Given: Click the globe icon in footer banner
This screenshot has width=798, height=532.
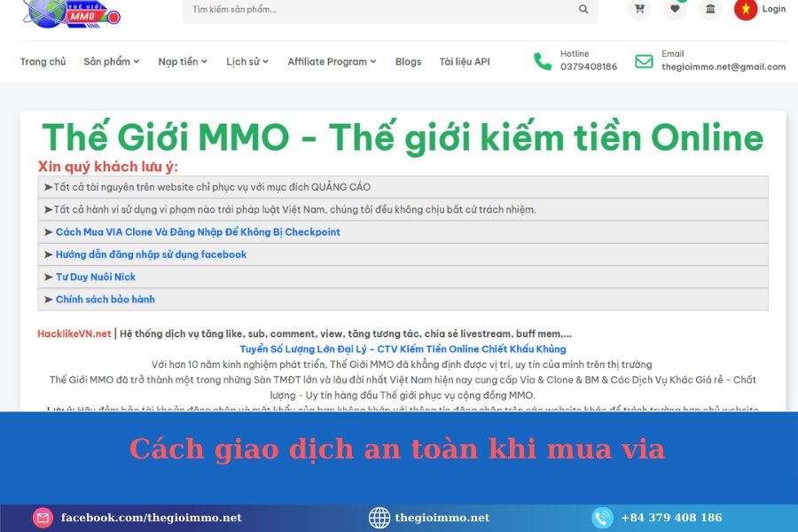Looking at the screenshot, I should pos(379,518).
